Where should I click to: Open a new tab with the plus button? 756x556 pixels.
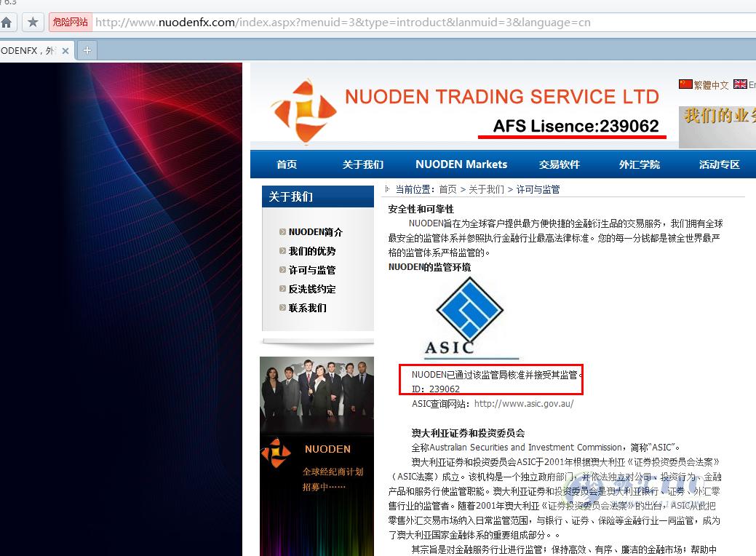(87, 50)
